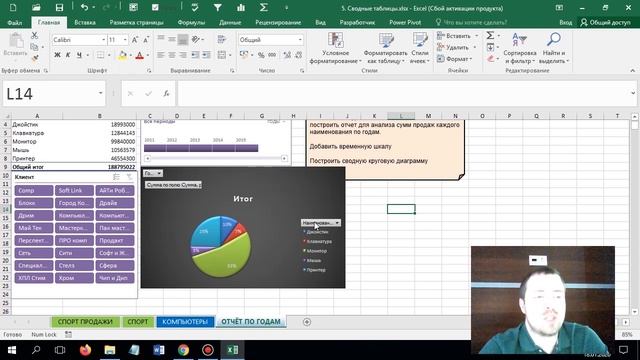This screenshot has width=640, height=360.
Task: Toggle the Comp slicer item
Action: pos(34,191)
